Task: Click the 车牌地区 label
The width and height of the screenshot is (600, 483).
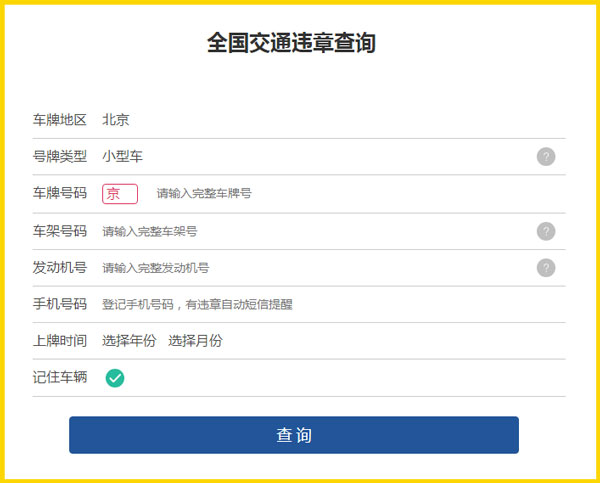Action: coord(60,120)
